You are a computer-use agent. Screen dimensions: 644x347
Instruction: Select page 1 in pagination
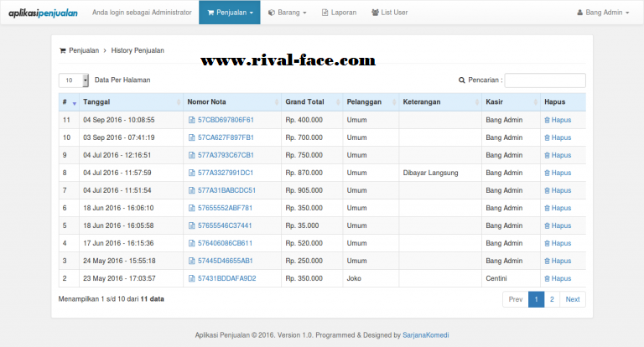tap(536, 299)
